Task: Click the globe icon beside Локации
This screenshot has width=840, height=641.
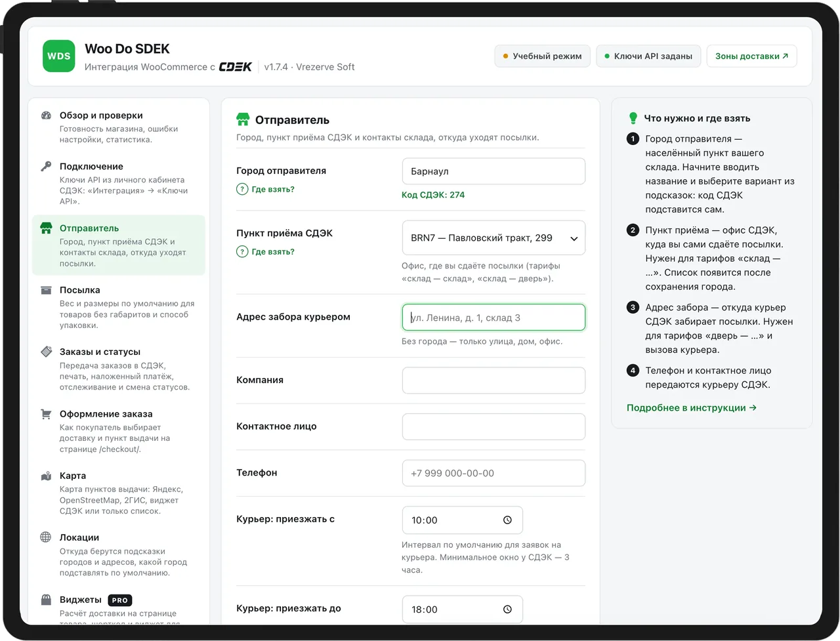Action: tap(46, 537)
